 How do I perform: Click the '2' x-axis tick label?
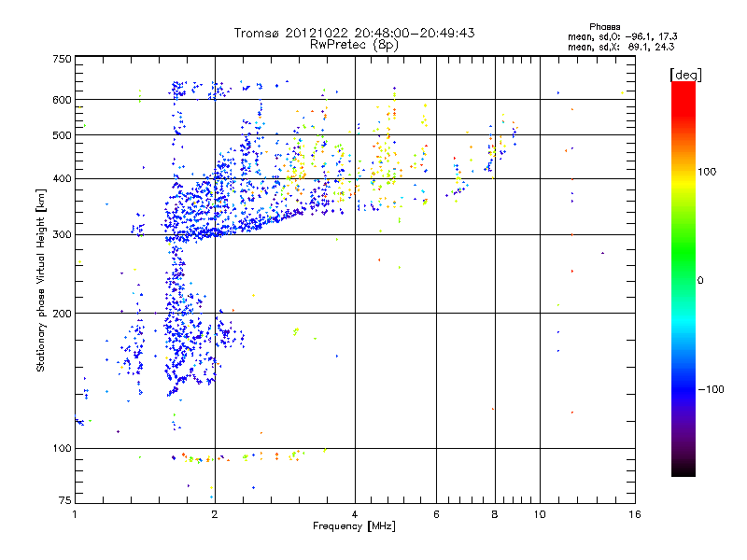[215, 514]
